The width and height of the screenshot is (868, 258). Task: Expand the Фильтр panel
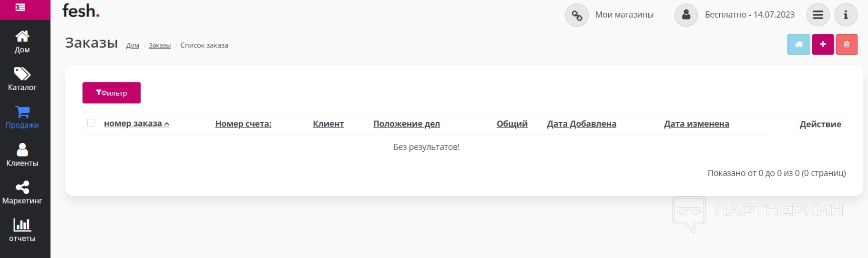[112, 93]
